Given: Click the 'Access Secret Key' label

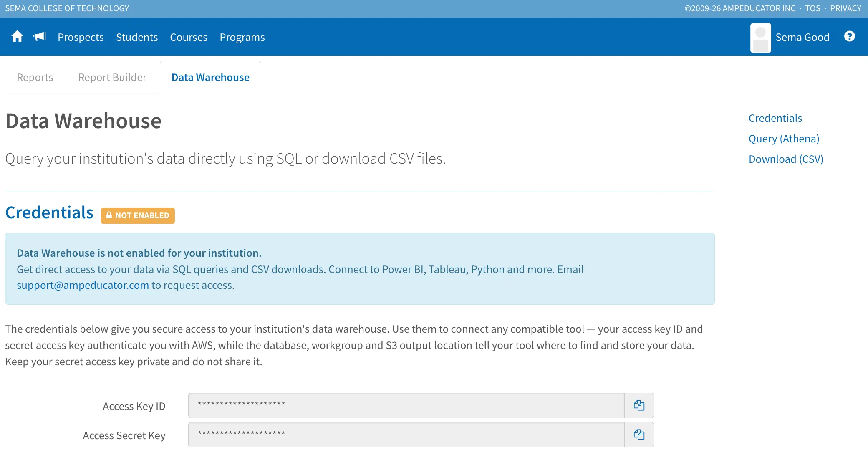Looking at the screenshot, I should coord(124,435).
